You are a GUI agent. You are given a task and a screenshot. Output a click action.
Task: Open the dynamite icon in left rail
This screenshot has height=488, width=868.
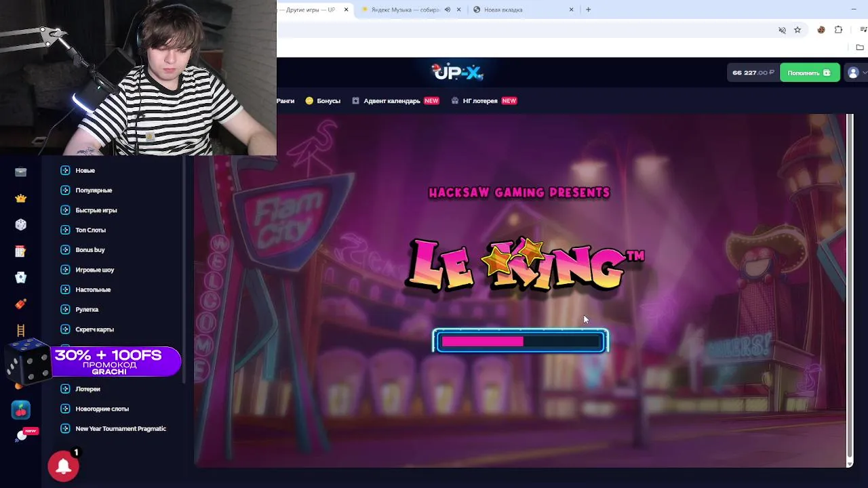20,304
